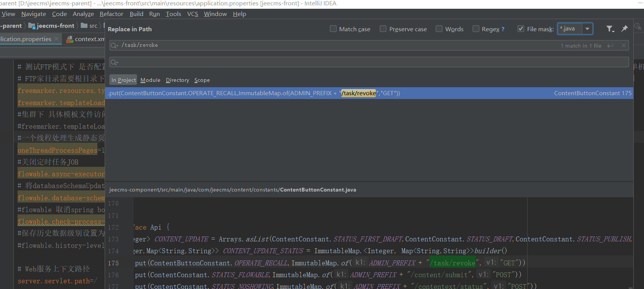Click the new line arrow icon in search field

[x=611, y=46]
